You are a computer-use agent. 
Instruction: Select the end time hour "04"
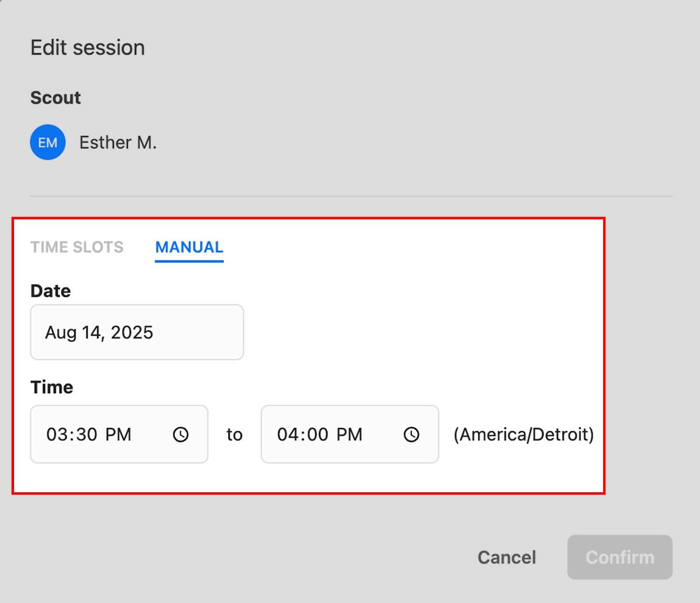287,435
